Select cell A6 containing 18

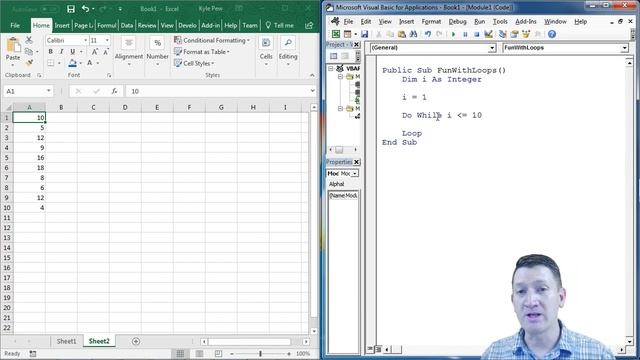tap(29, 168)
